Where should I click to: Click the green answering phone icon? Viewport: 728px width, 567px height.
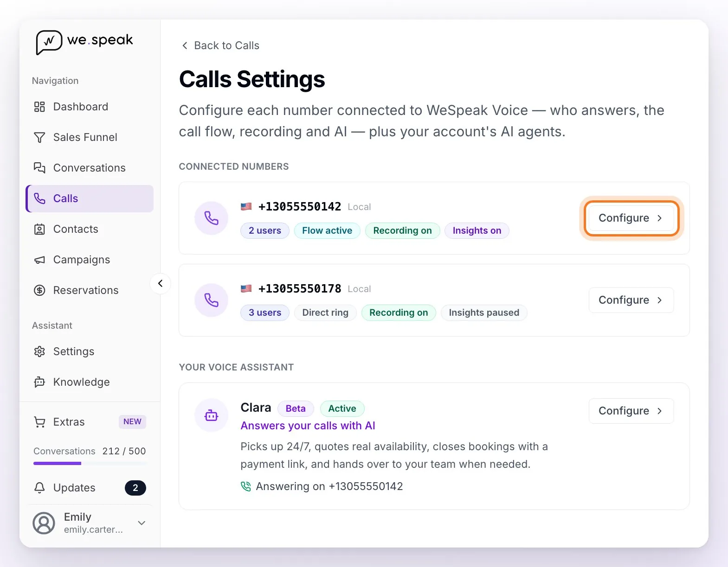tap(246, 486)
